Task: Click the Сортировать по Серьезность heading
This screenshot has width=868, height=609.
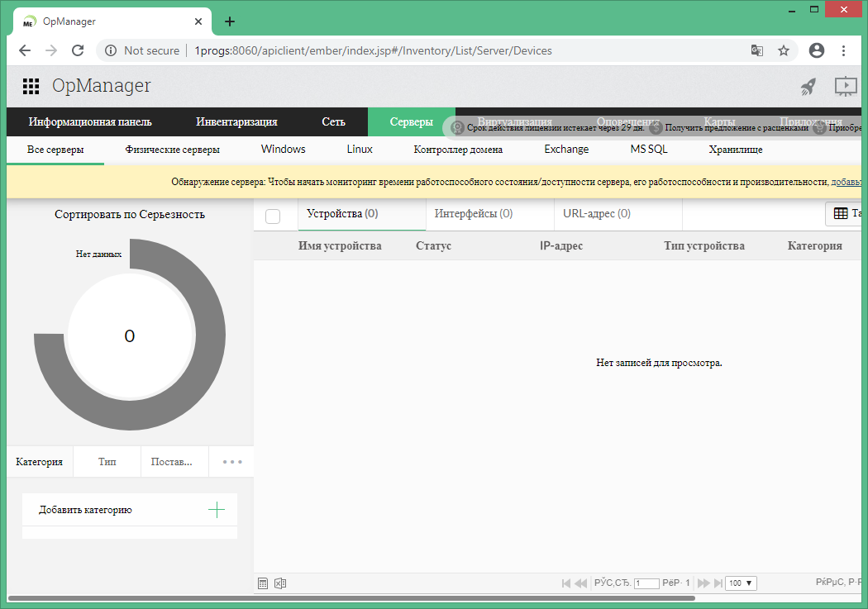Action: (130, 215)
